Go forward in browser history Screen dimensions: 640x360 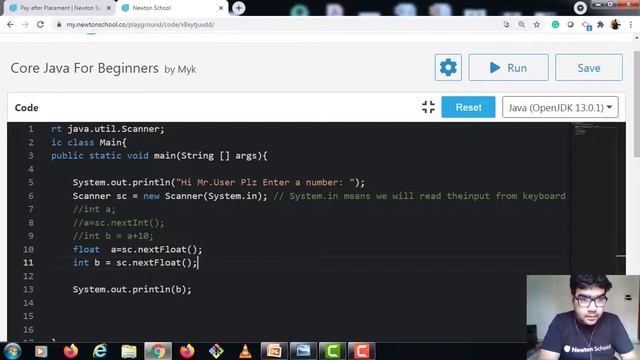[25, 24]
